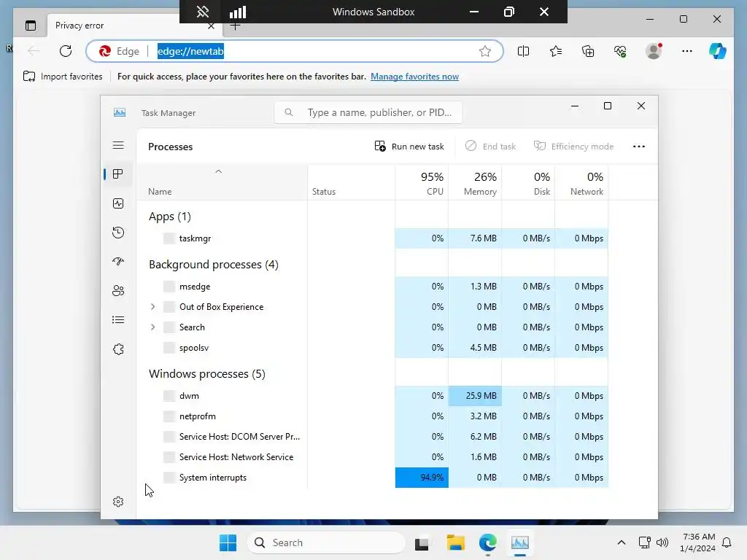This screenshot has width=747, height=560.
Task: Select the taskmgr process row
Action: click(372, 238)
